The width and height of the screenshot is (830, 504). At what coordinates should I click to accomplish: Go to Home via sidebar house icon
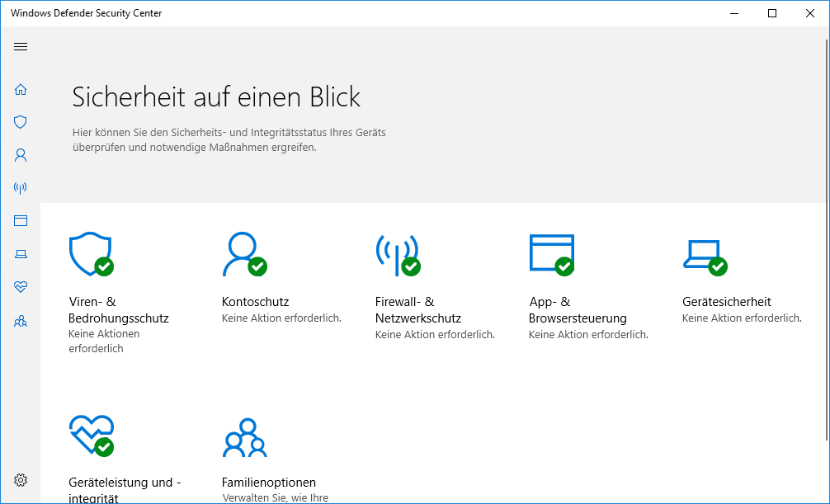(21, 89)
